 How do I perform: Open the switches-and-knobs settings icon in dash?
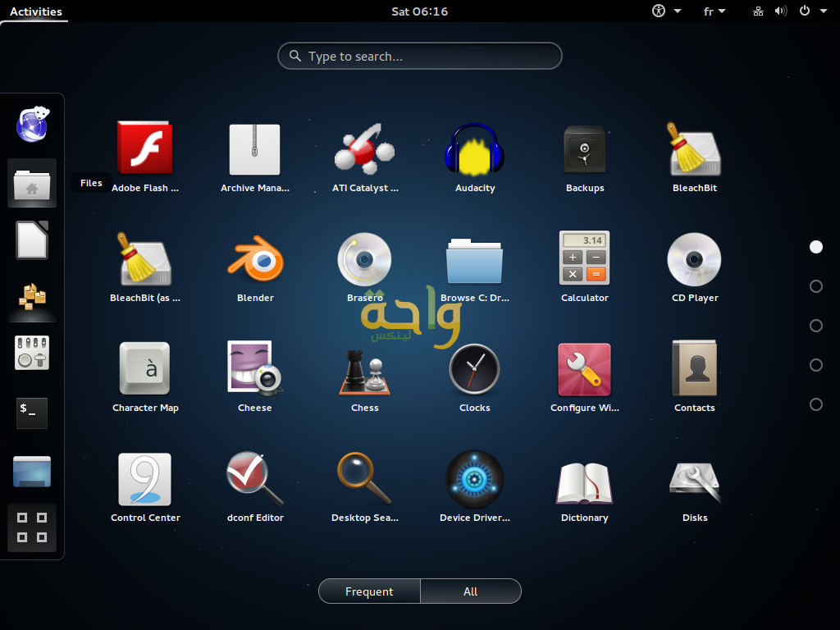[32, 353]
